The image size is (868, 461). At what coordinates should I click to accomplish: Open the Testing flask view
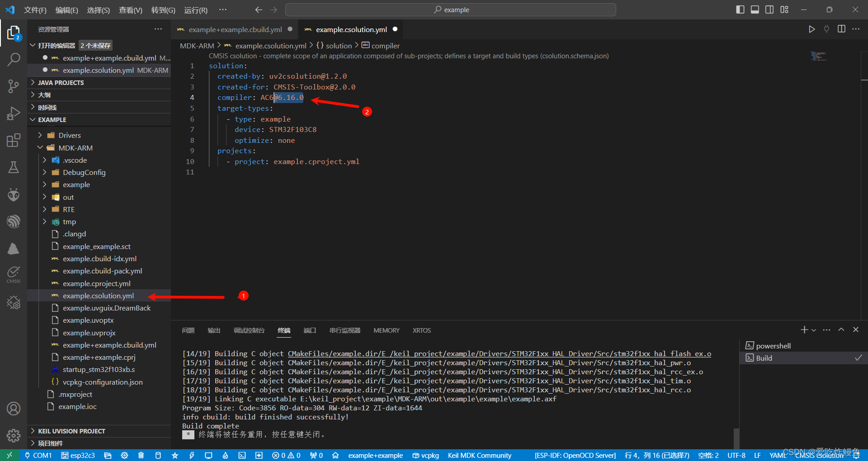coord(14,167)
